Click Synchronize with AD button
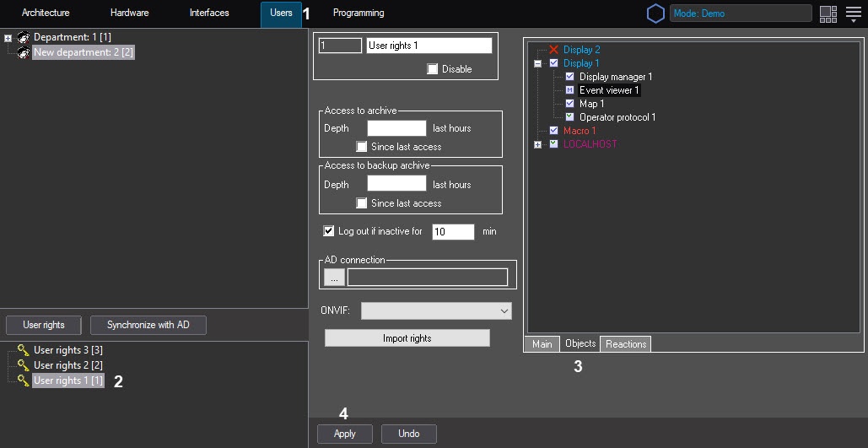Image resolution: width=868 pixels, height=448 pixels. (x=148, y=325)
